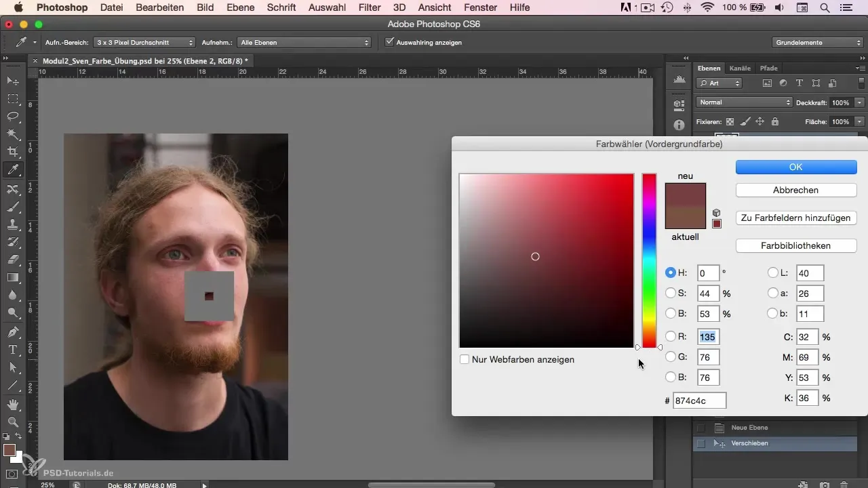The image size is (868, 488).
Task: Open Aufn.-Bereich sample size dropdown
Action: (x=144, y=42)
